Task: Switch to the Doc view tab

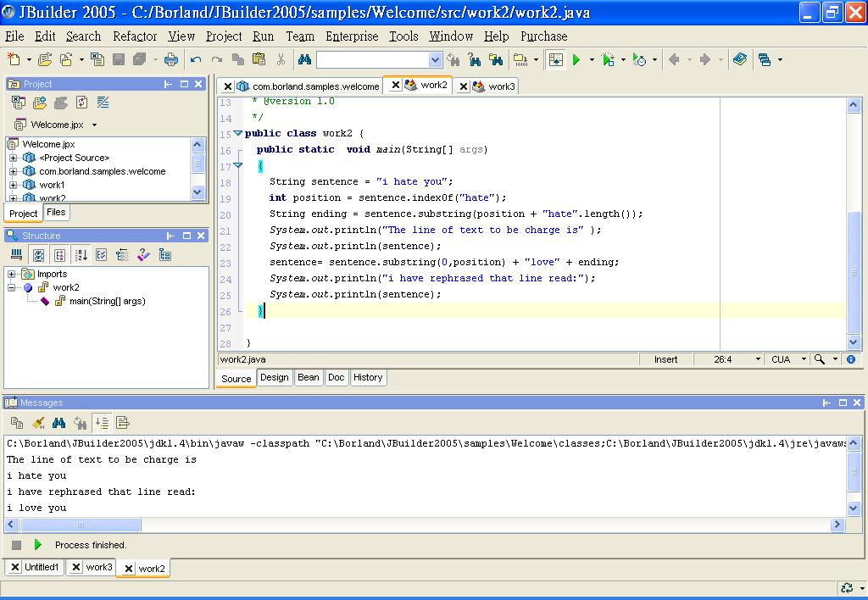Action: pyautogui.click(x=336, y=377)
